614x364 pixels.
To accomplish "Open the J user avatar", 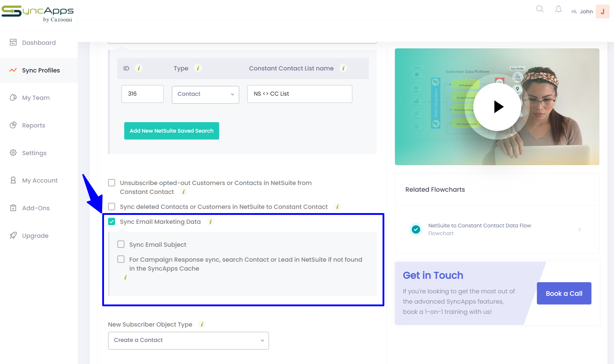I will (x=602, y=12).
